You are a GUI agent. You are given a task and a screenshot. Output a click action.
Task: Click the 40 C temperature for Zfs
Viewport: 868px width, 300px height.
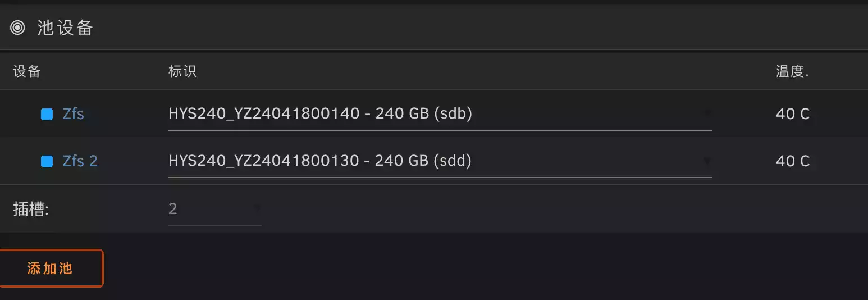792,114
